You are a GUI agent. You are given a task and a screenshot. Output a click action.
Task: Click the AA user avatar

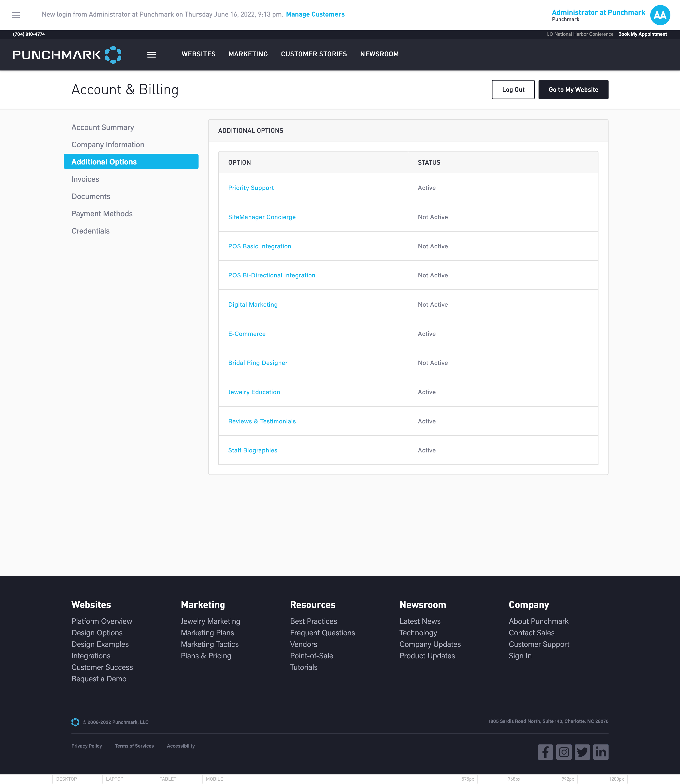[x=660, y=15]
